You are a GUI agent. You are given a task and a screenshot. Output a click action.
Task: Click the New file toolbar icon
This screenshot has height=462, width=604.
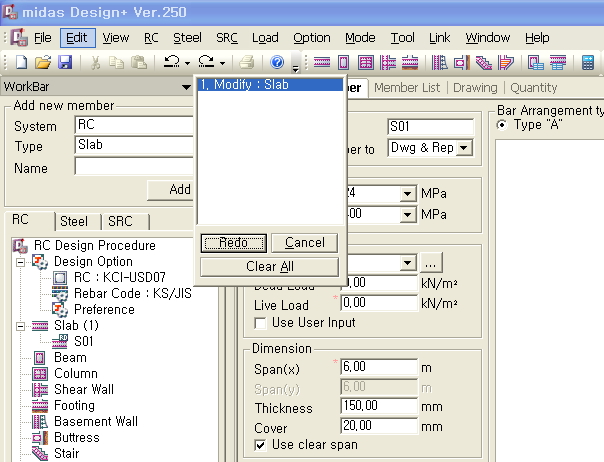pos(22,62)
